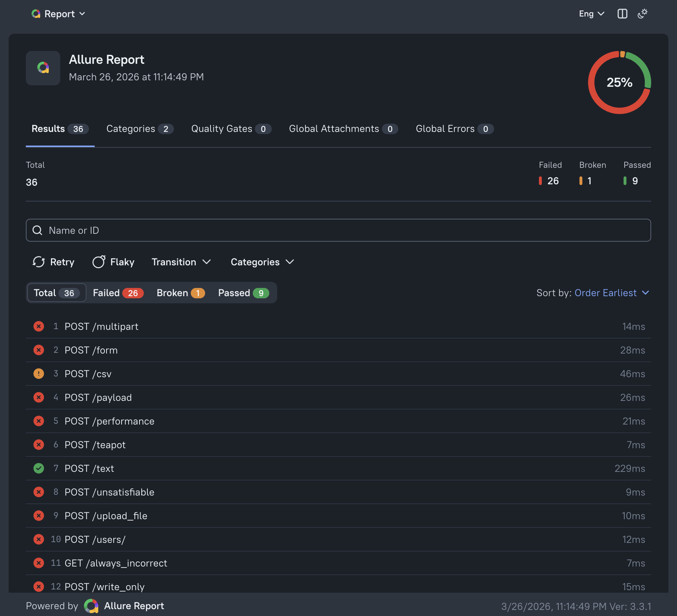Image resolution: width=677 pixels, height=616 pixels.
Task: Click the search magnifier icon
Action: [x=37, y=230]
